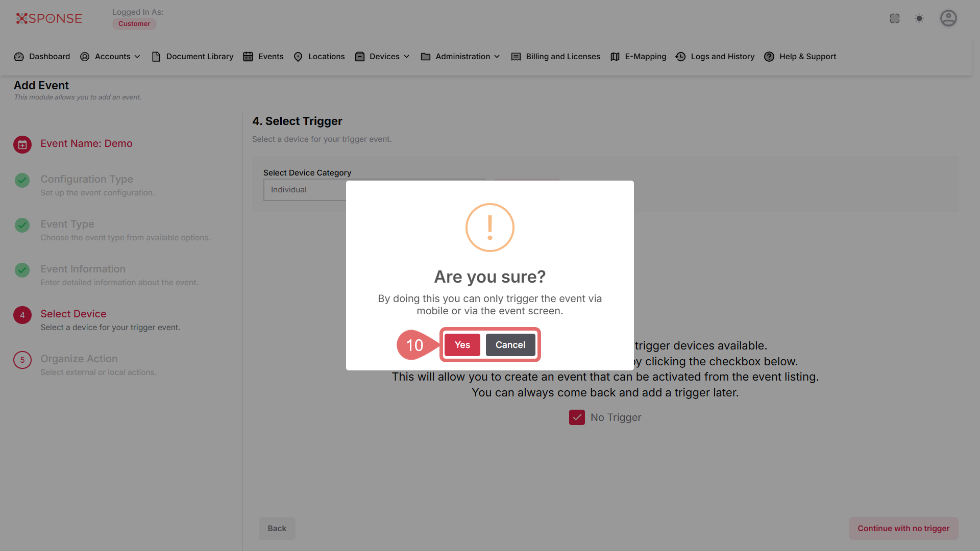Click the E-Mapping map icon

coord(615,57)
